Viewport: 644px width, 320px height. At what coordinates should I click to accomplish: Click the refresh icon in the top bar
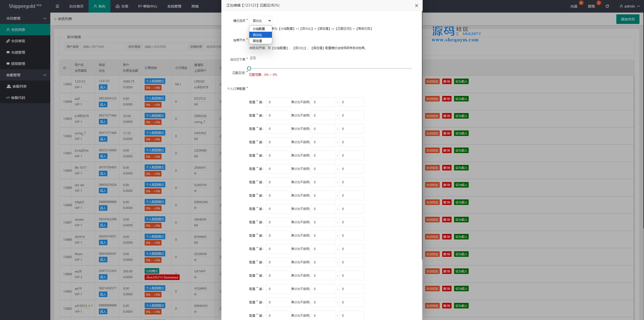(x=607, y=6)
